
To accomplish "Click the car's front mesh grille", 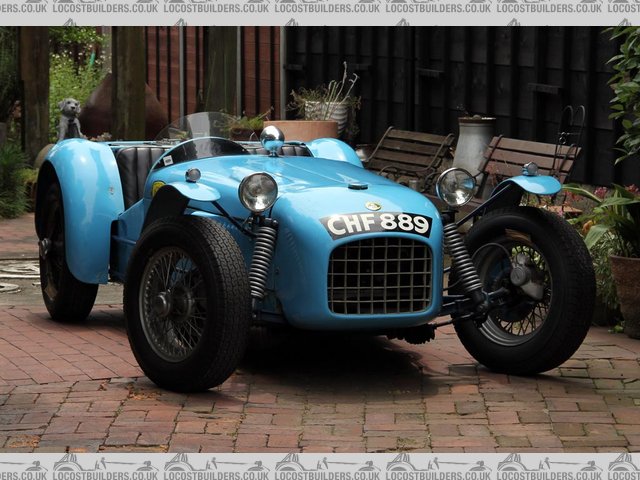I will (380, 275).
